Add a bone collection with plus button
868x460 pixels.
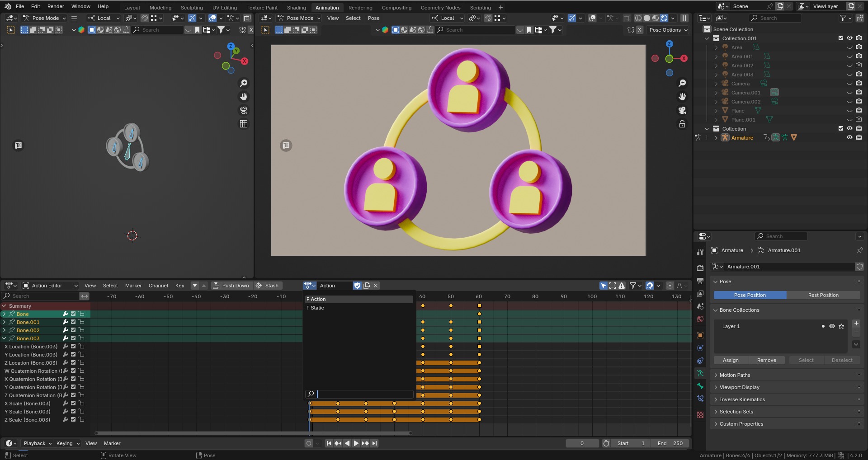point(856,324)
